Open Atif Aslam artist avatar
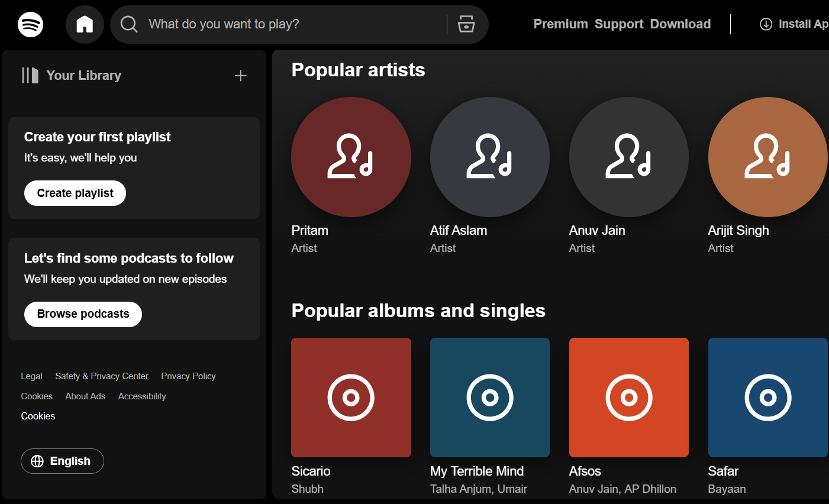 click(490, 157)
